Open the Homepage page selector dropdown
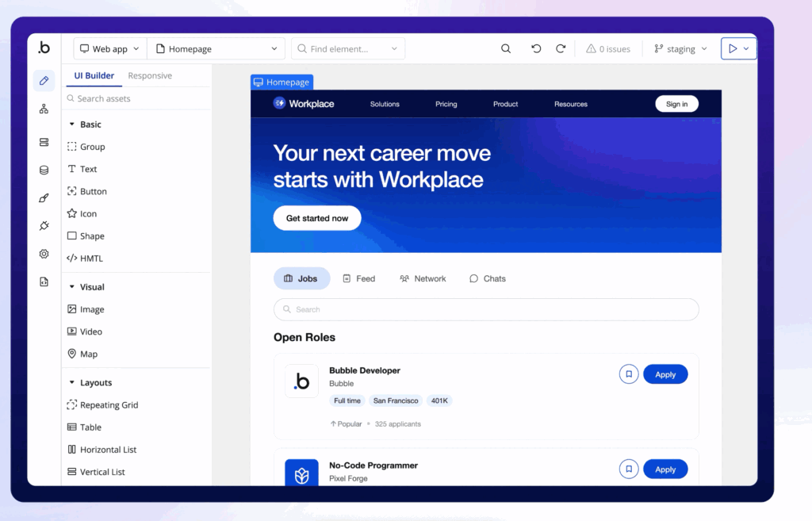 216,49
